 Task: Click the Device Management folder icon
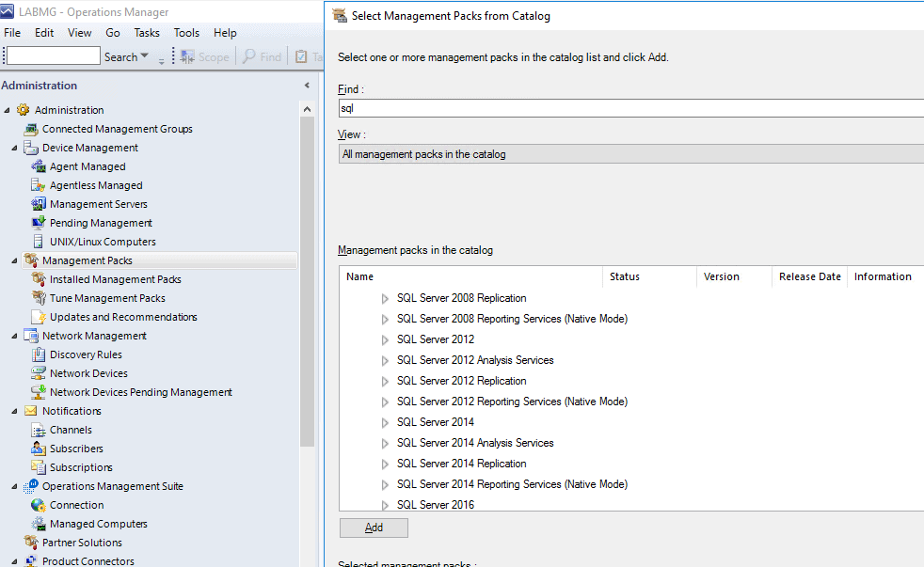point(31,148)
